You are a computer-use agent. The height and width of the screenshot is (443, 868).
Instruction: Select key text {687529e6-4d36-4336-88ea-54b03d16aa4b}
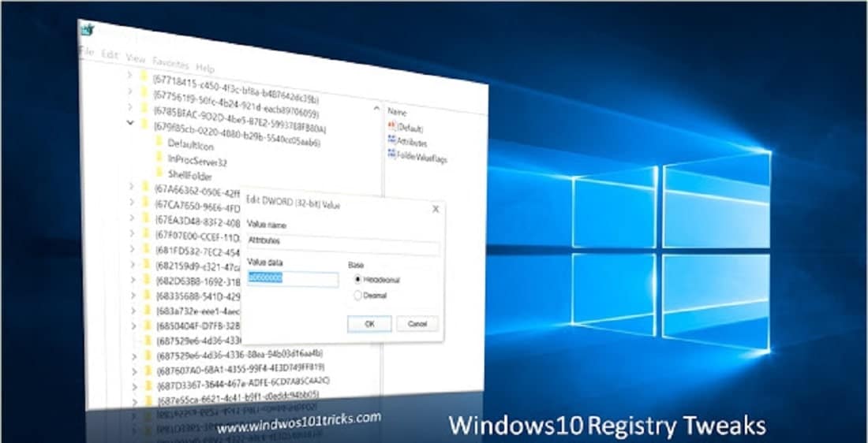click(240, 353)
